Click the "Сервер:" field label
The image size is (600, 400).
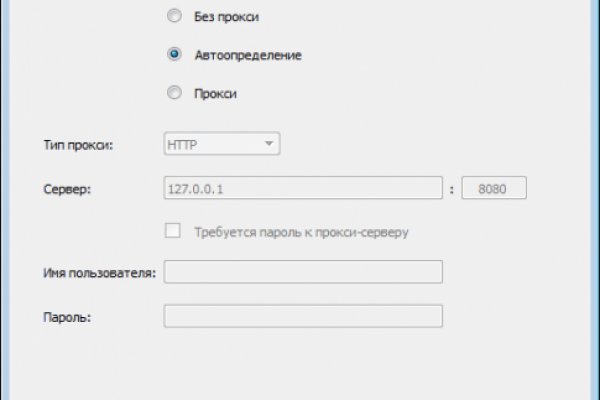68,189
